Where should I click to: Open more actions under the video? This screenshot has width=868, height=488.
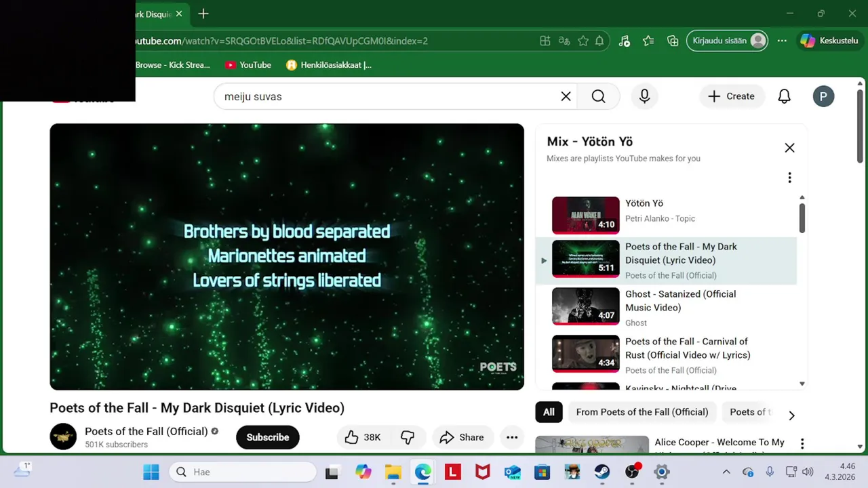pos(512,437)
